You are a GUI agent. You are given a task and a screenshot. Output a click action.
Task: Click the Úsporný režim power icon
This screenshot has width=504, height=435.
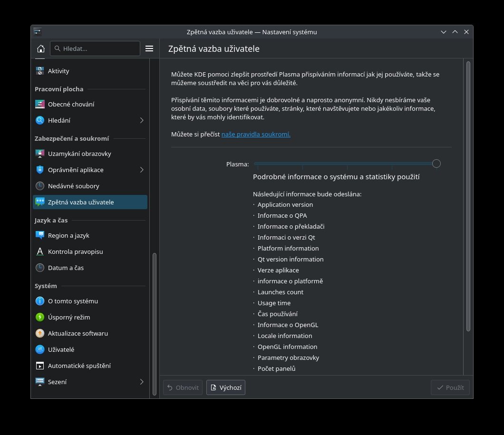40,317
